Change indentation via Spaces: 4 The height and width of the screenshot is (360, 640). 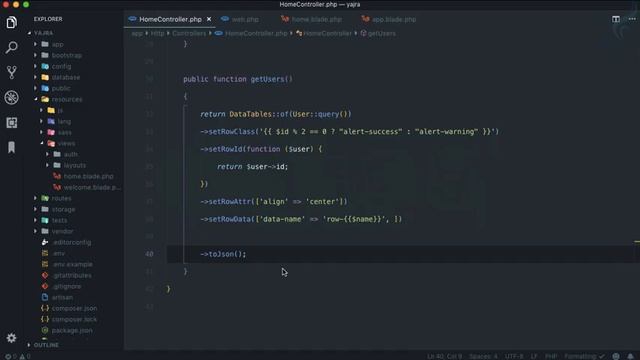[x=483, y=356]
